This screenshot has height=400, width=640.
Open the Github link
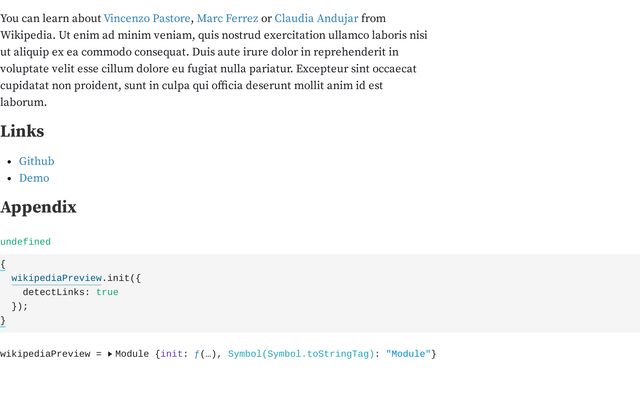coord(37,161)
